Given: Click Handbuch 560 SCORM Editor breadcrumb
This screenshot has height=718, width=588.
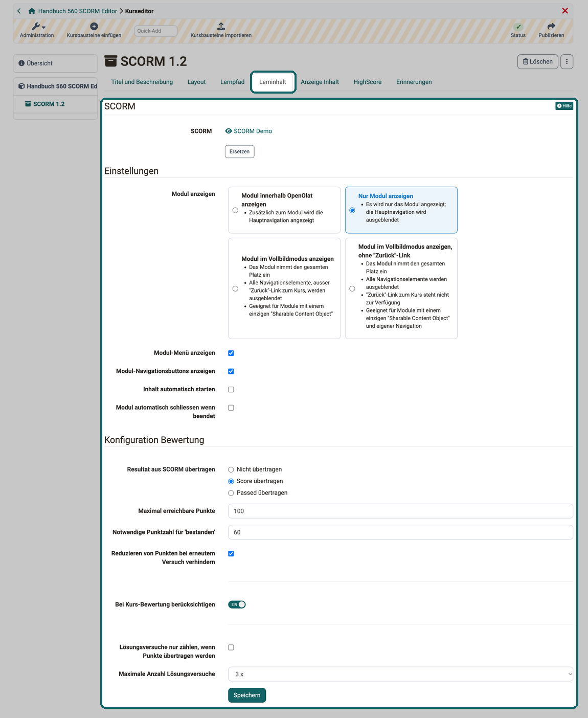Looking at the screenshot, I should pyautogui.click(x=78, y=11).
